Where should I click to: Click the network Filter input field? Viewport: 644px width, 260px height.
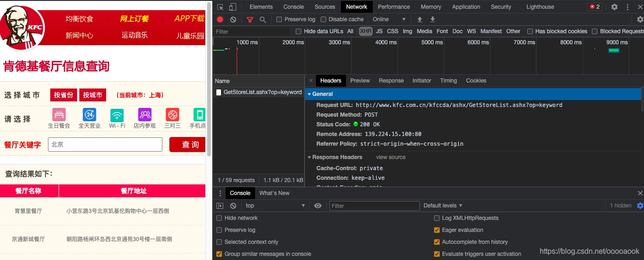pyautogui.click(x=252, y=31)
